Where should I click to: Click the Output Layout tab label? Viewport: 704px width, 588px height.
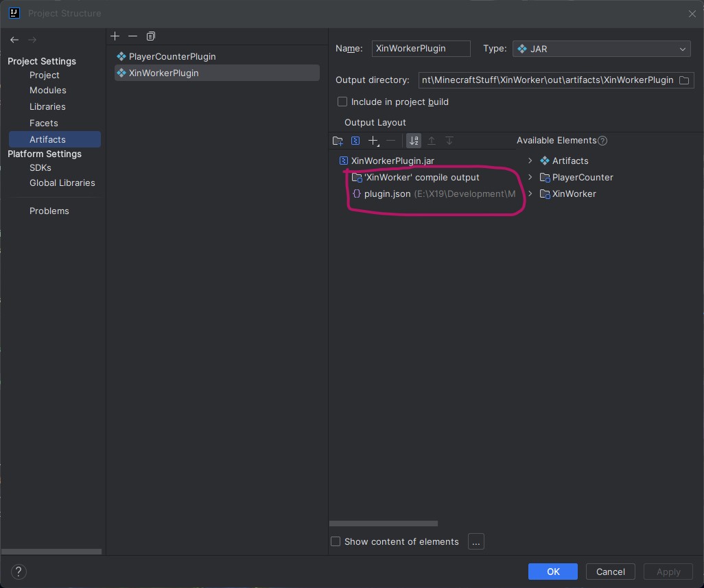pos(375,123)
